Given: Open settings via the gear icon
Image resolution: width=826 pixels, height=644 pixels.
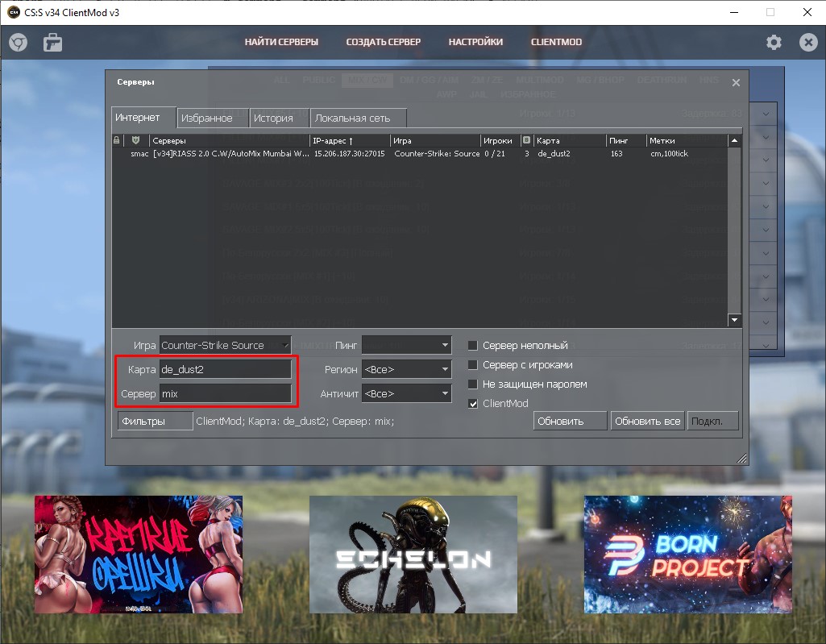Looking at the screenshot, I should coord(774,43).
